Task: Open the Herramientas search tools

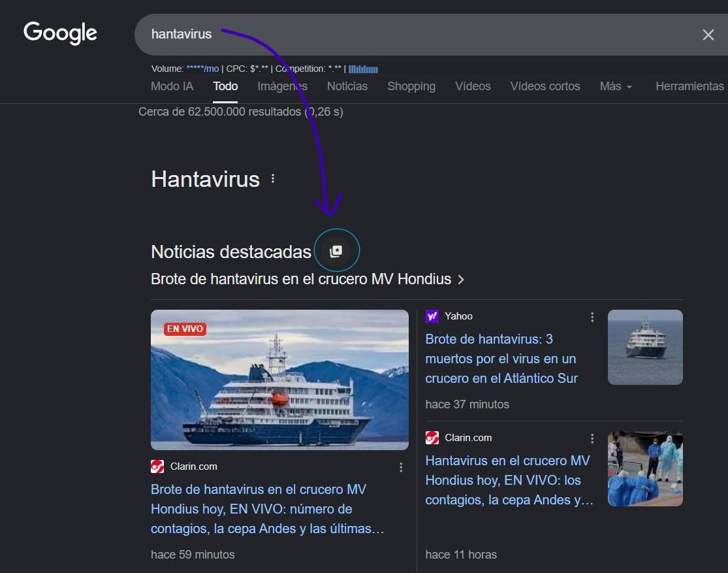Action: (689, 86)
